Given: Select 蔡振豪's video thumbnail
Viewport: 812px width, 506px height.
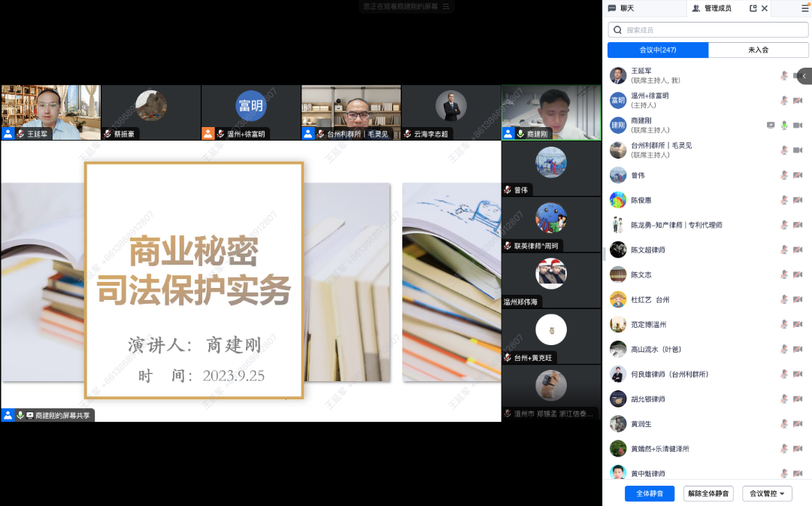Looking at the screenshot, I should [x=151, y=111].
